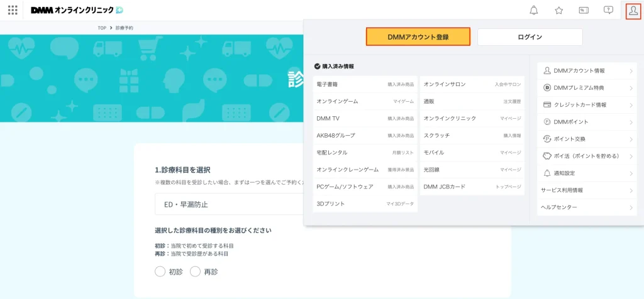The width and height of the screenshot is (644, 299).
Task: Open オンラインクレーンゲーム entry
Action: tap(365, 170)
